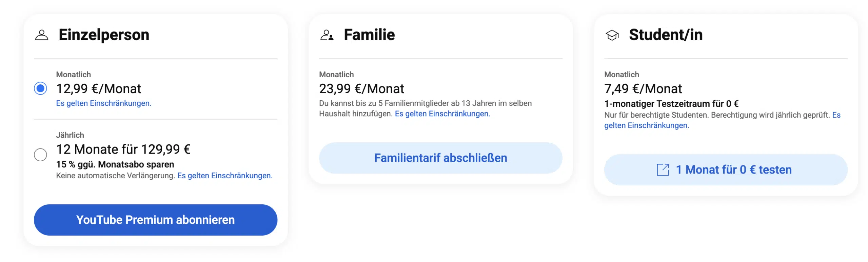Screen dimensions: 868x262
Task: Click the Familientarif abschließen button
Action: (x=440, y=158)
